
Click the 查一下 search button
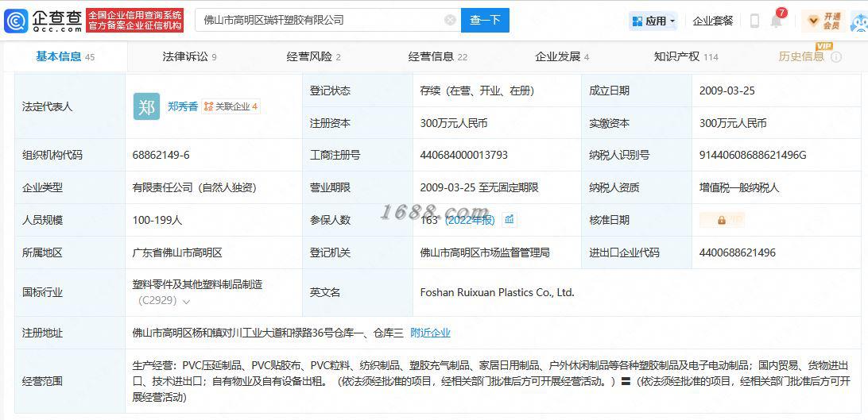485,21
